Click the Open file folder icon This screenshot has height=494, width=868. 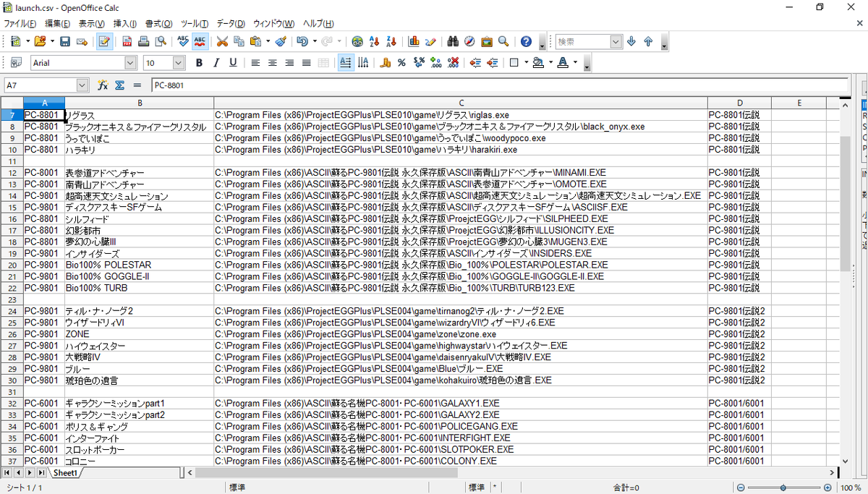coord(39,42)
